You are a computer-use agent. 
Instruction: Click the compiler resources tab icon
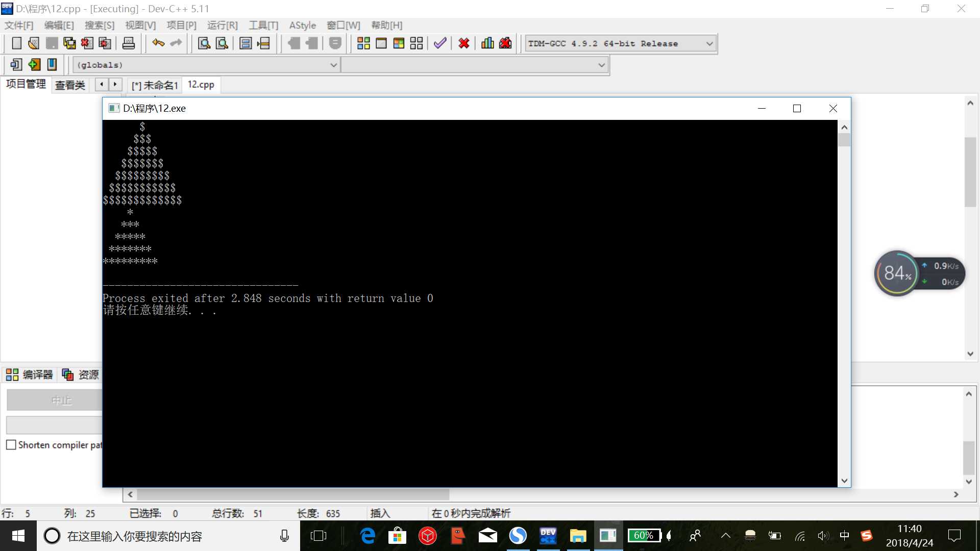[67, 375]
